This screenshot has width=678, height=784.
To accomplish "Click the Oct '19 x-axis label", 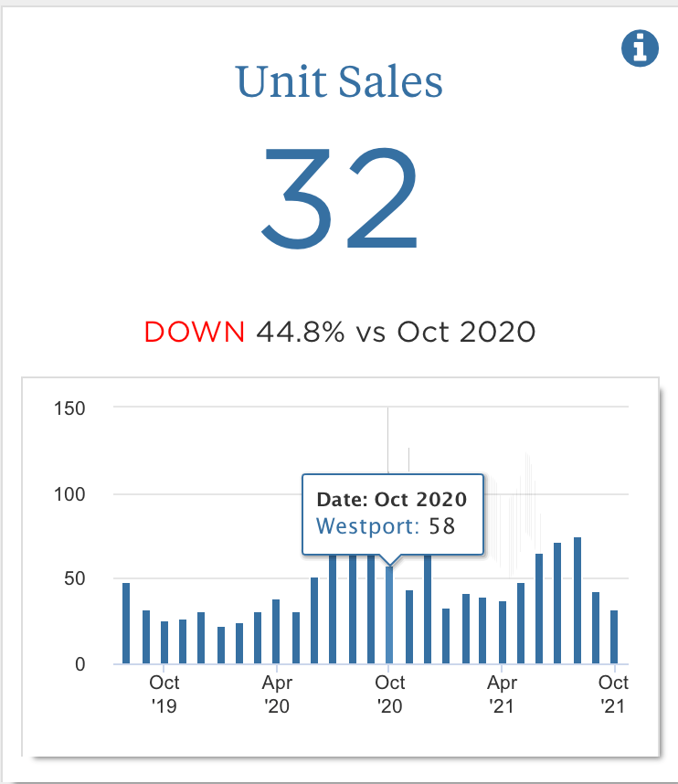I will point(164,694).
